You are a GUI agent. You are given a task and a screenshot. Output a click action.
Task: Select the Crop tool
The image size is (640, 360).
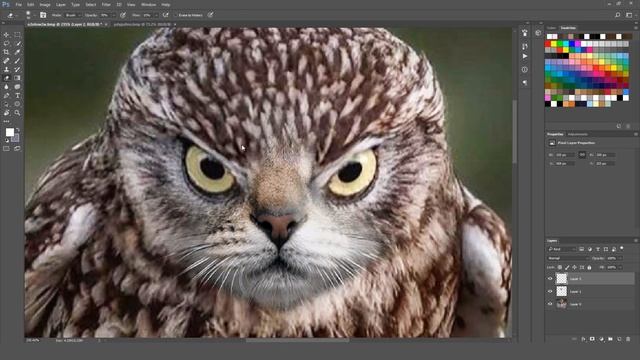tap(7, 52)
